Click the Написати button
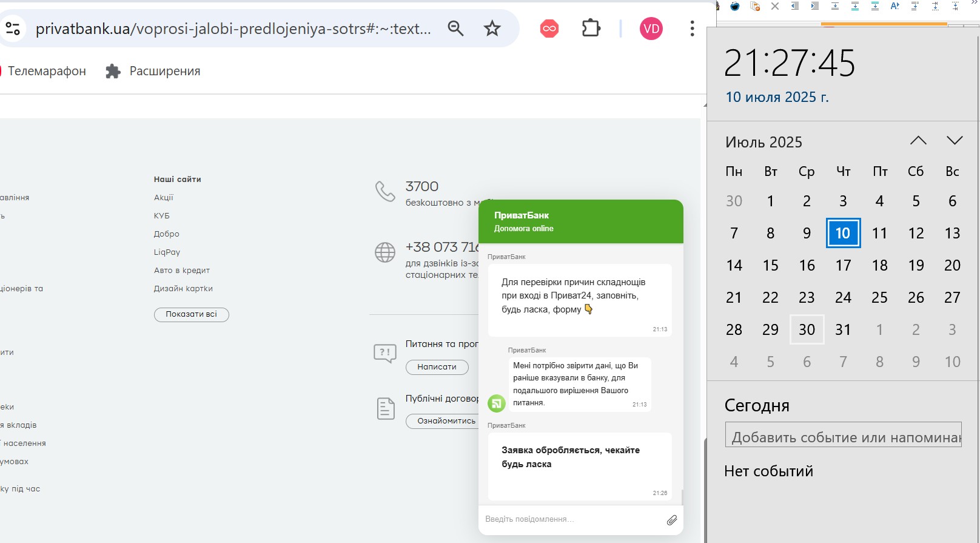Screen dimensions: 980x543 [x=437, y=367]
